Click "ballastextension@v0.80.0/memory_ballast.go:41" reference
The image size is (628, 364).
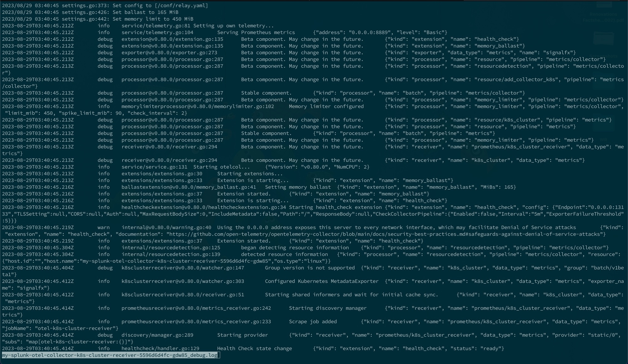click(x=189, y=187)
